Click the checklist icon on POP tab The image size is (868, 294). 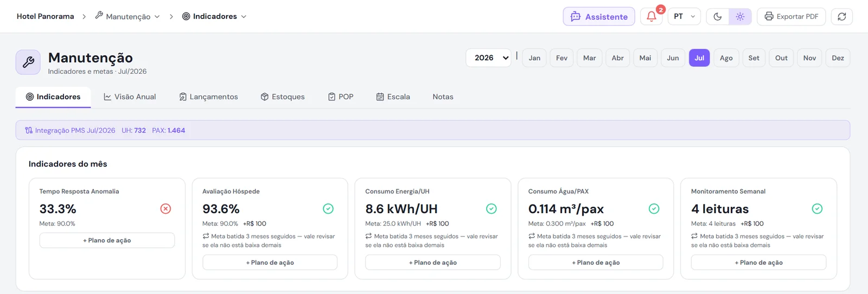(x=331, y=97)
